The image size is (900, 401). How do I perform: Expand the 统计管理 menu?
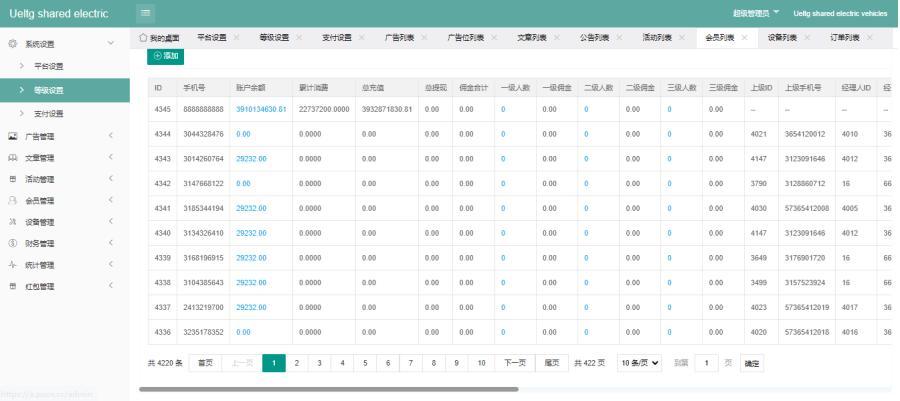[111, 264]
